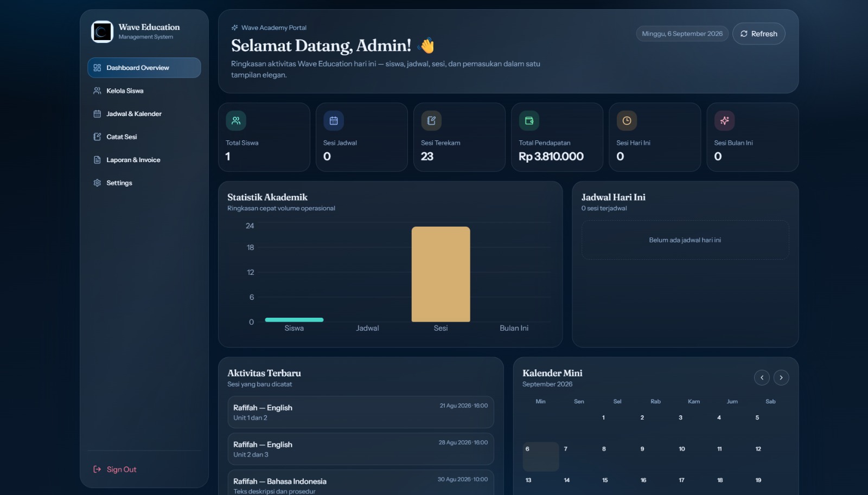Click the Catat Sesi notebook icon
Image resolution: width=868 pixels, height=495 pixels.
point(97,137)
